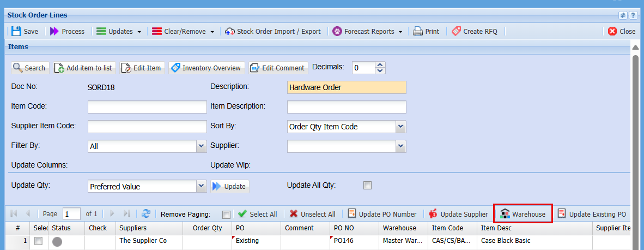Screen dimensions: 644x250
Task: Click Update PO Number button
Action: point(382,214)
